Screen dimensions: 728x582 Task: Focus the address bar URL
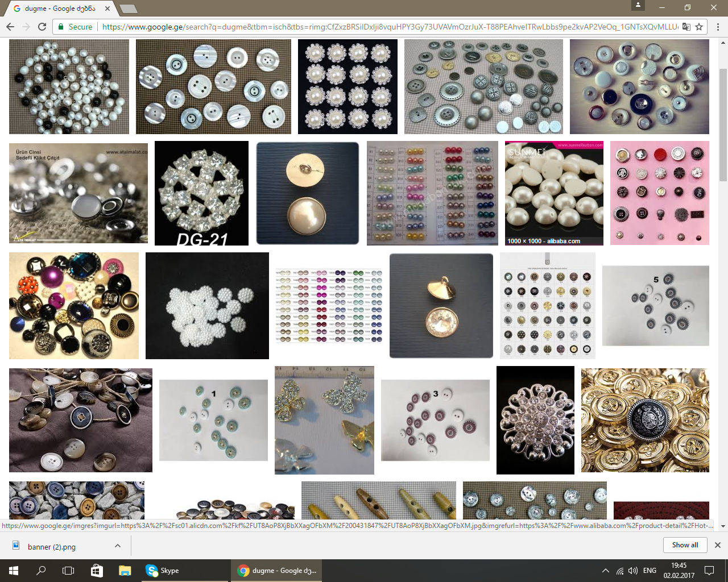[x=390, y=27]
